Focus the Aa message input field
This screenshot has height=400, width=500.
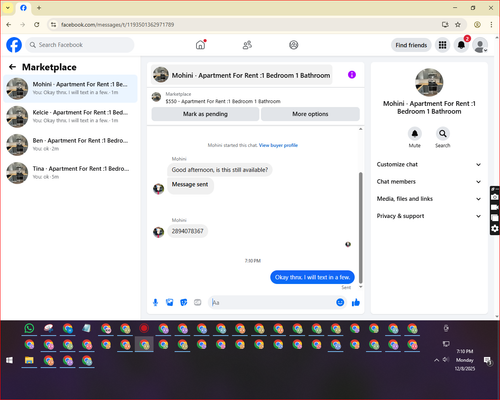pyautogui.click(x=272, y=302)
